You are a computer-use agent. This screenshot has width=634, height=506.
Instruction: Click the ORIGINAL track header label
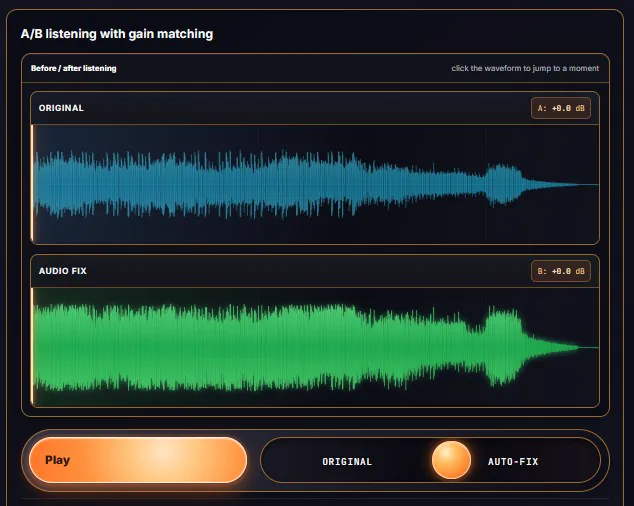coord(61,108)
